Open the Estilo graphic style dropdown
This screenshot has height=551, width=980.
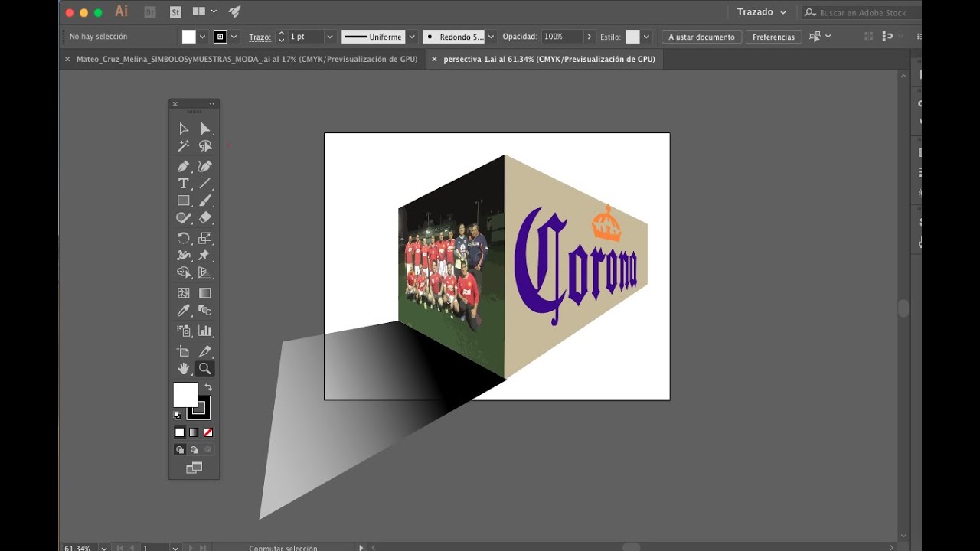click(647, 37)
